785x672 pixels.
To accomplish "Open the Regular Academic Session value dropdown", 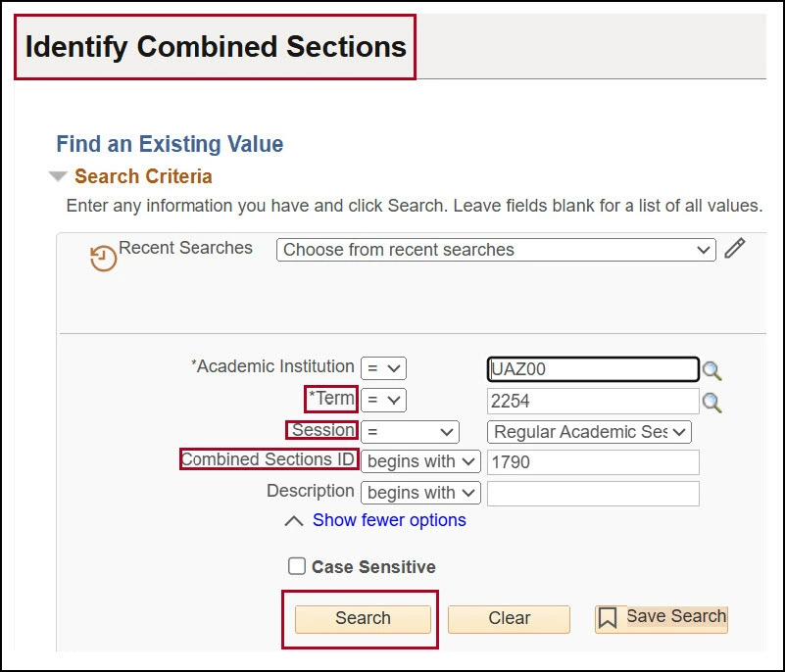I will tap(589, 432).
